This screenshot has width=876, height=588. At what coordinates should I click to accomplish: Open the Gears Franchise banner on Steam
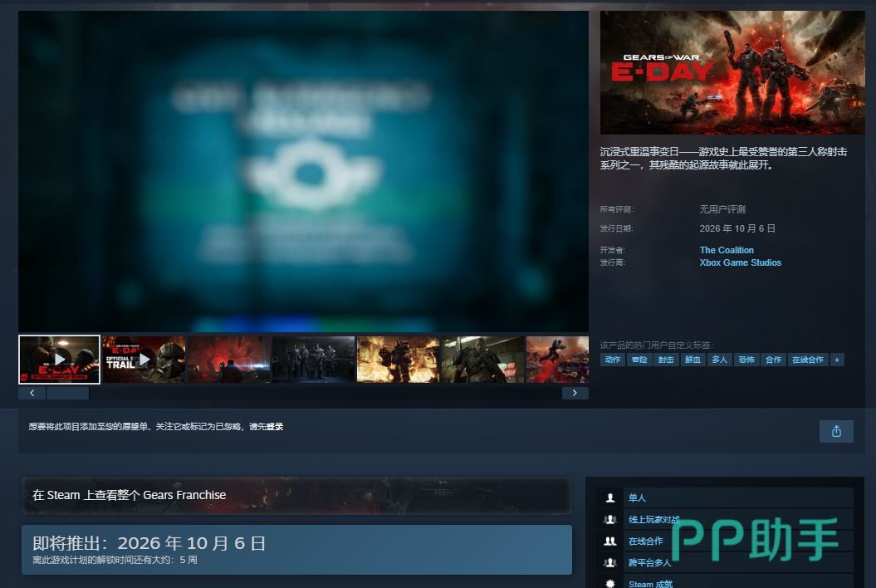coord(296,495)
